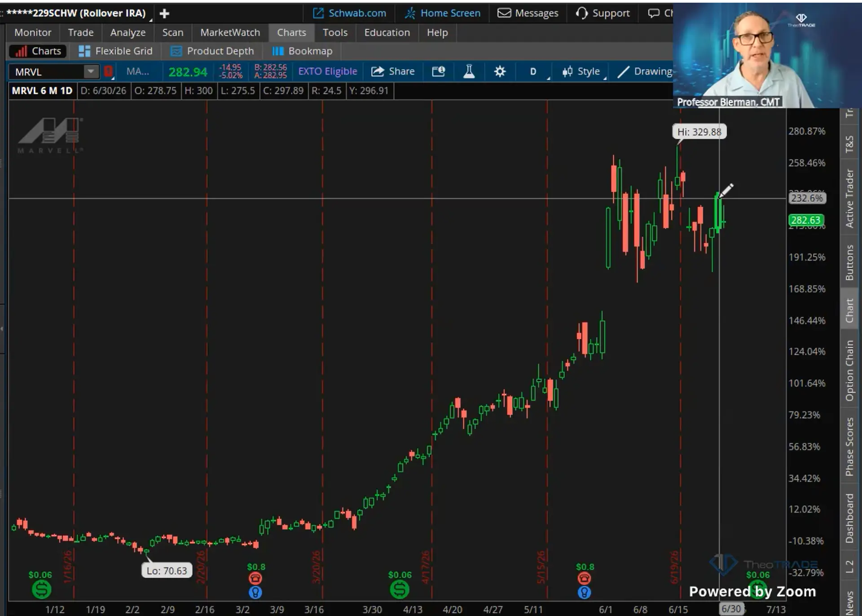Image resolution: width=862 pixels, height=616 pixels.
Task: Open the Drawings menu
Action: tap(645, 71)
